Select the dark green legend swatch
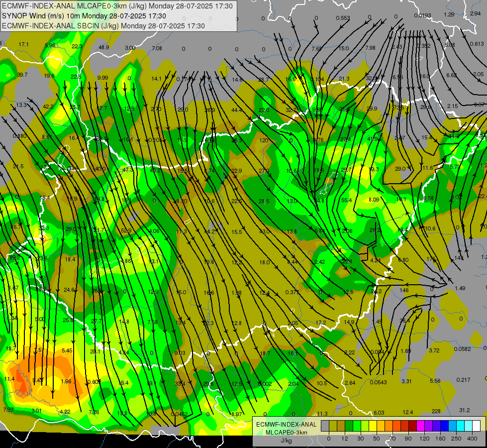487x448 pixels. pyautogui.click(x=349, y=426)
